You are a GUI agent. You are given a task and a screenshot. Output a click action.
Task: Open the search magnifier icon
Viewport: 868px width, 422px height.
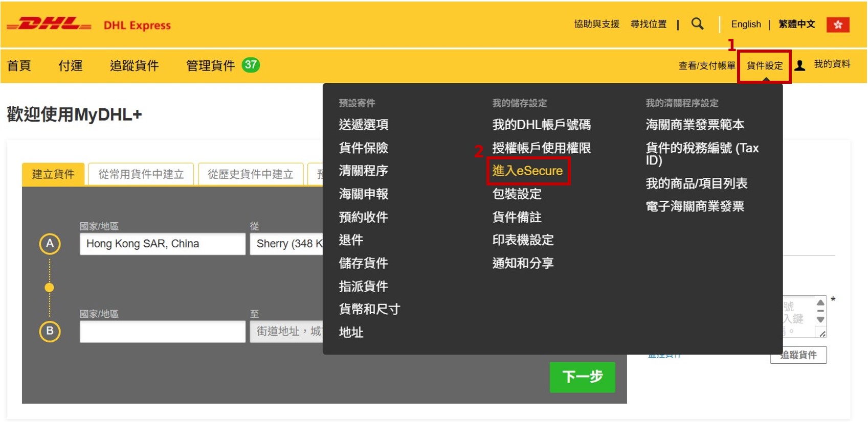(697, 24)
